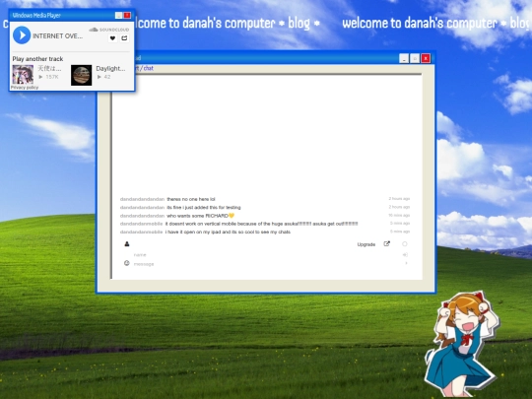Image resolution: width=532 pixels, height=399 pixels.
Task: Minimize the chat window
Action: (404, 59)
